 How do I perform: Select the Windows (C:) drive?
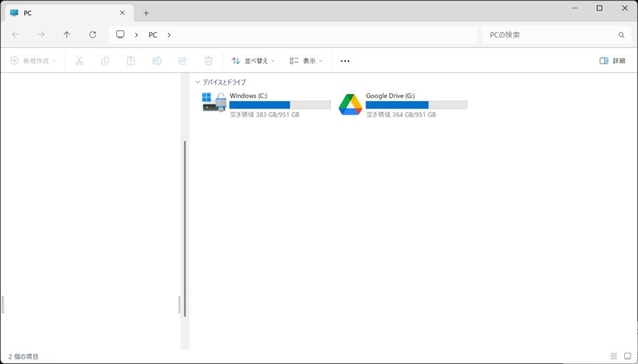tap(266, 105)
